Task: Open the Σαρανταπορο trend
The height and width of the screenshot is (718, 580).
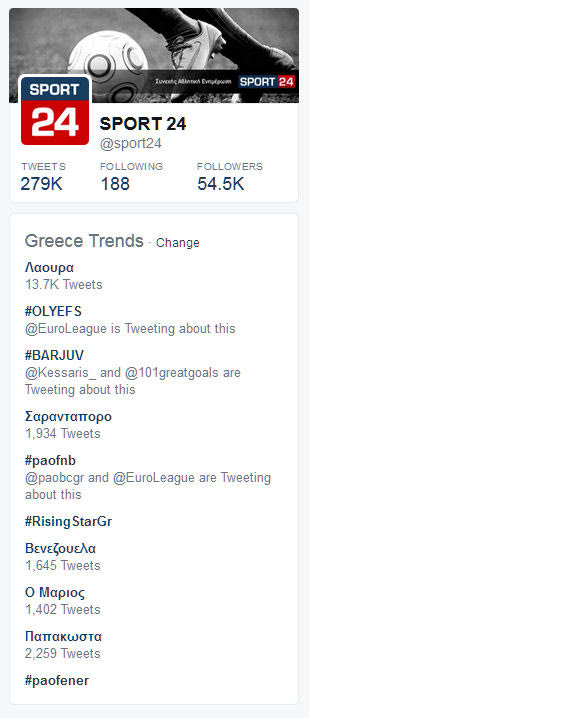Action: click(68, 416)
